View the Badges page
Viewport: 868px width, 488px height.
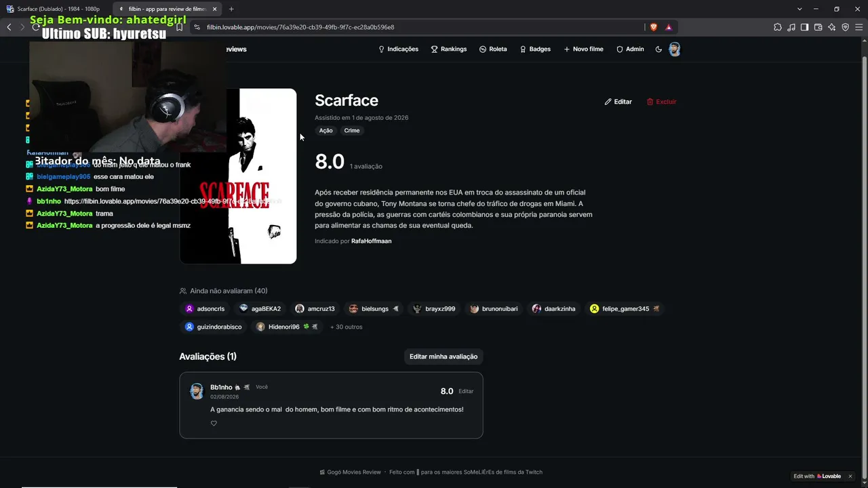click(535, 49)
